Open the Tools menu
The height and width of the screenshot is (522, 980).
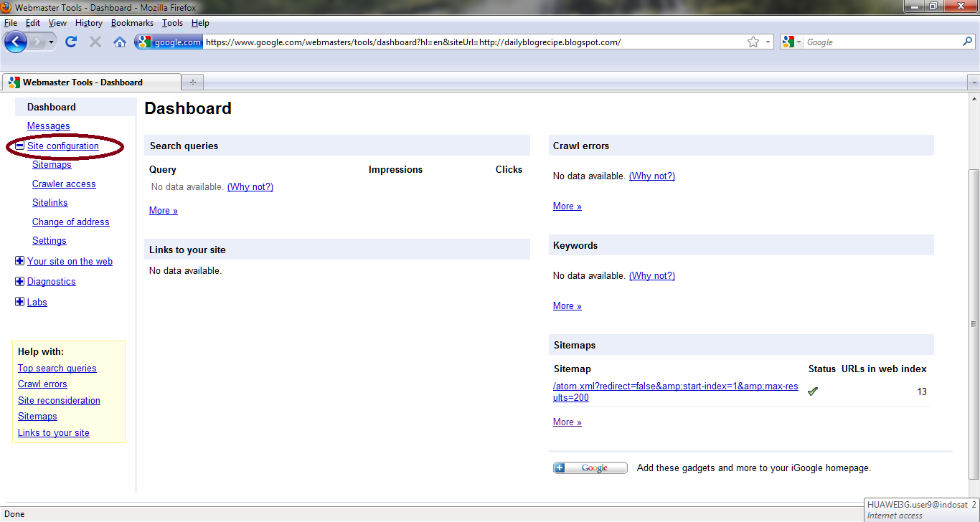coord(172,23)
